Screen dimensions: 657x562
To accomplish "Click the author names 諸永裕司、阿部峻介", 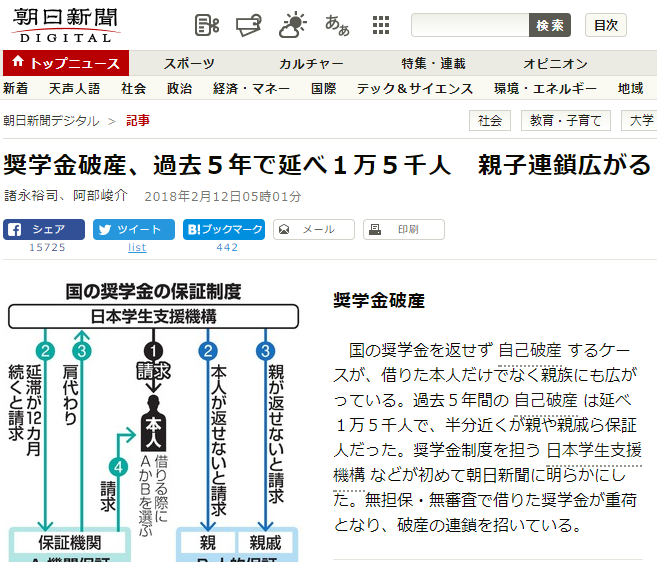I will [x=66, y=196].
